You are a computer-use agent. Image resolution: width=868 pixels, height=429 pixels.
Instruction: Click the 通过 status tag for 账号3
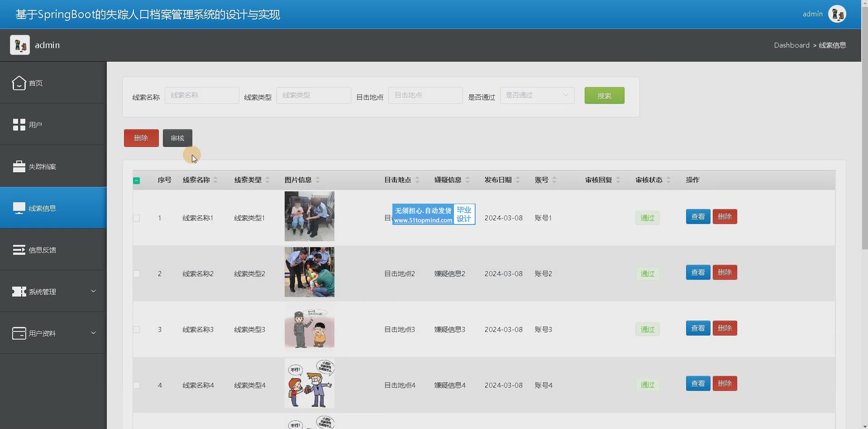(647, 329)
